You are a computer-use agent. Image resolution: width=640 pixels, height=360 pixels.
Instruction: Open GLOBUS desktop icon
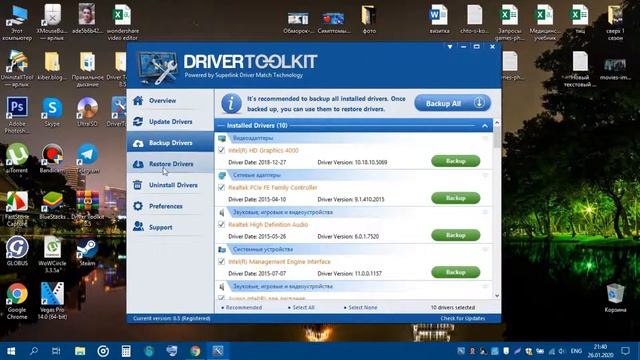point(17,251)
